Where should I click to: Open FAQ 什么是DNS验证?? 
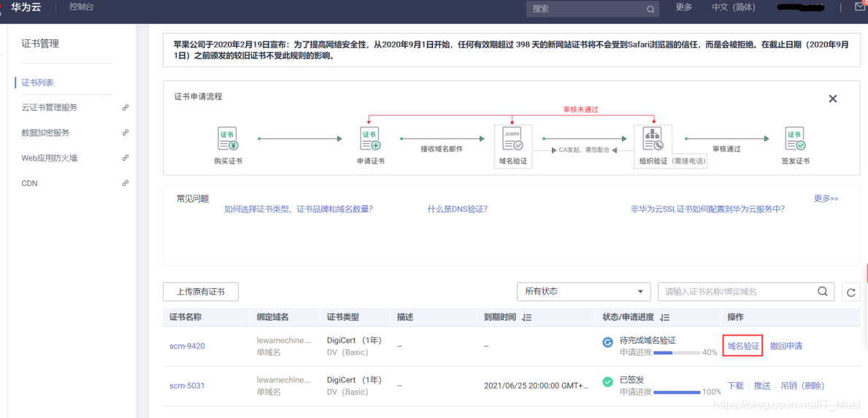pyautogui.click(x=457, y=209)
